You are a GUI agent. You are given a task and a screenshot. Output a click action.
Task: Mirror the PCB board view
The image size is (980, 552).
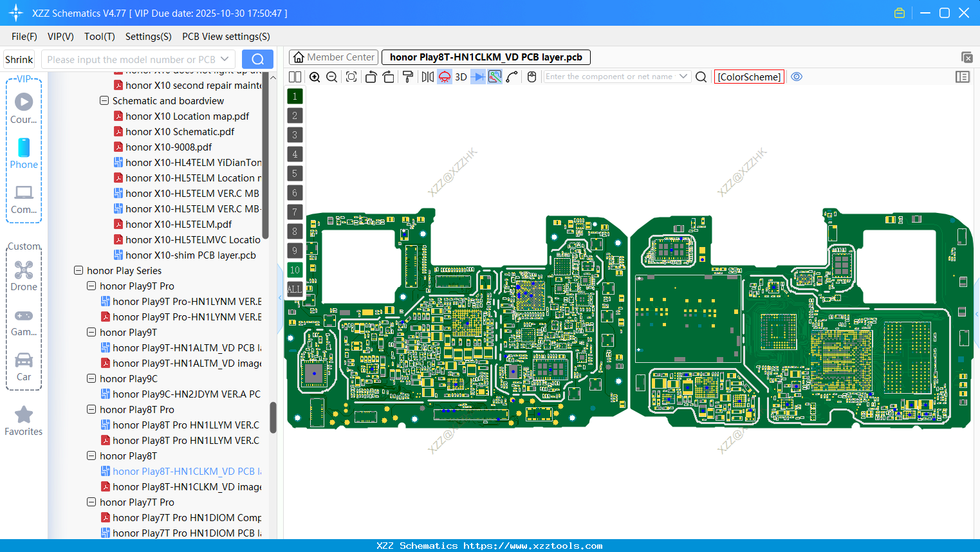tap(427, 77)
